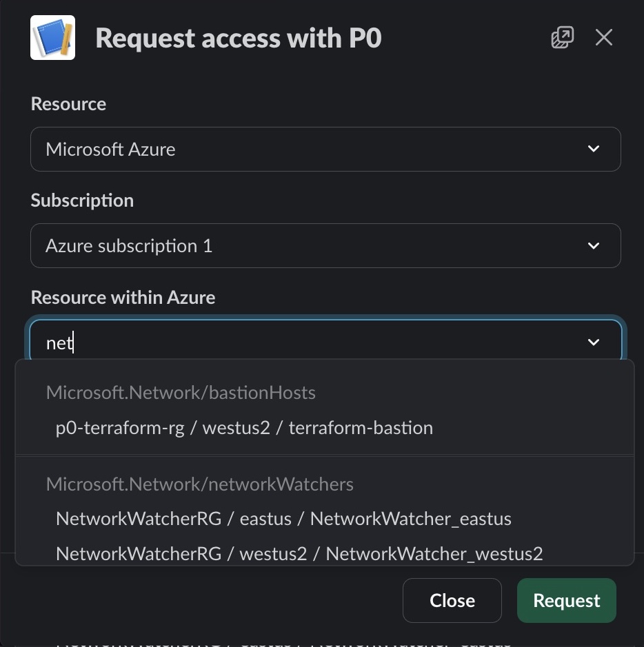The width and height of the screenshot is (644, 647).
Task: Click the blue book logo beside the title
Action: coord(52,37)
